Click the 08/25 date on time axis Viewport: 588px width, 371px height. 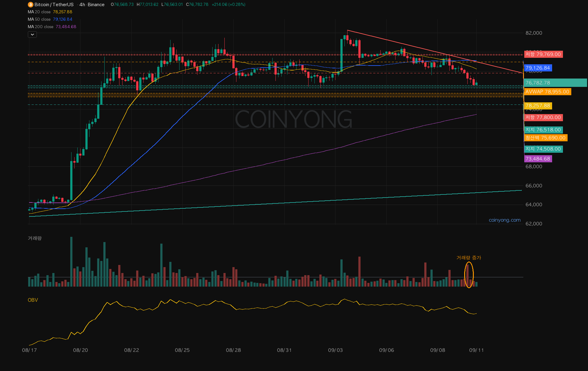(x=182, y=350)
